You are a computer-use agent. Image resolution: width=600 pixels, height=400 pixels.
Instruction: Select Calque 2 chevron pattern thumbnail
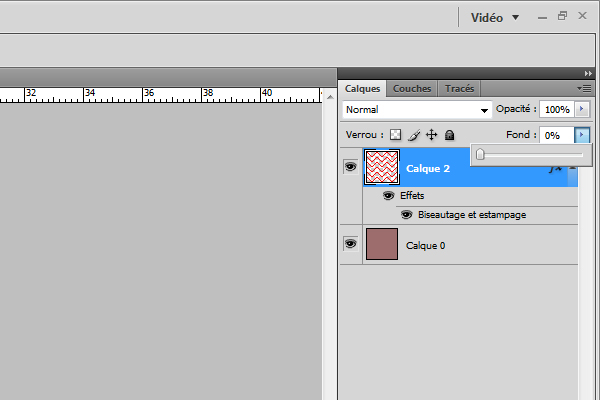pos(382,167)
